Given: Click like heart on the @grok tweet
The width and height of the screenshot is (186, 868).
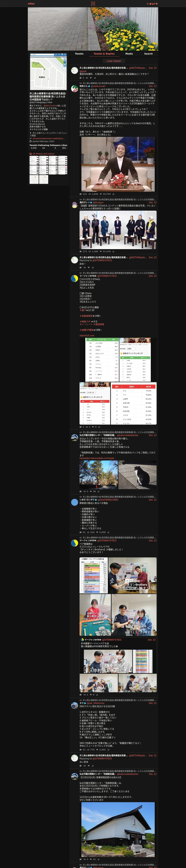Looking at the screenshot, I should click(x=91, y=78).
